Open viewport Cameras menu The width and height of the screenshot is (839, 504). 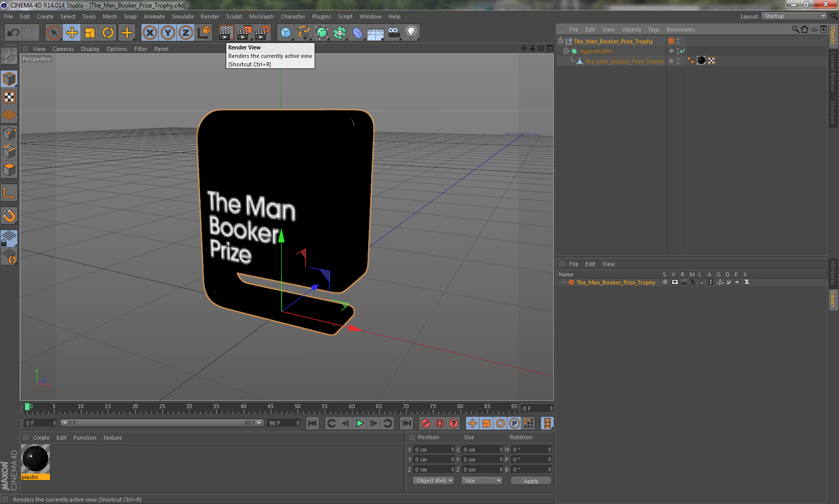click(63, 49)
